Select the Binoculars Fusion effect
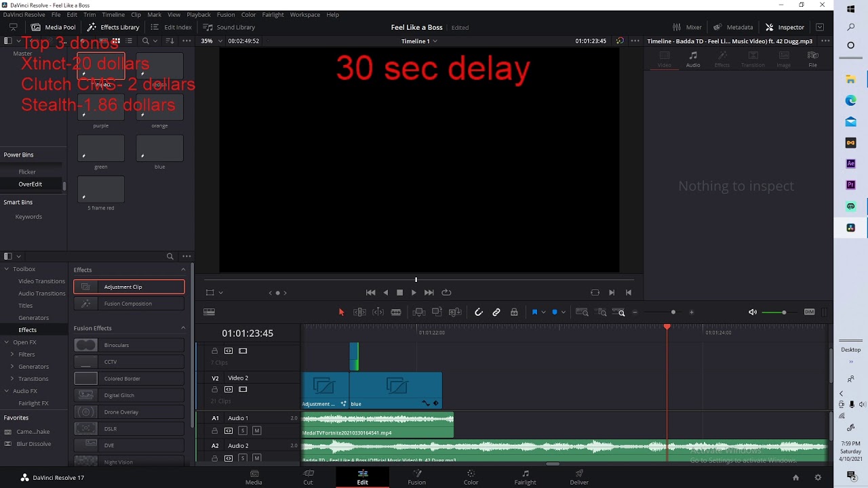Viewport: 868px width, 488px height. pos(129,345)
